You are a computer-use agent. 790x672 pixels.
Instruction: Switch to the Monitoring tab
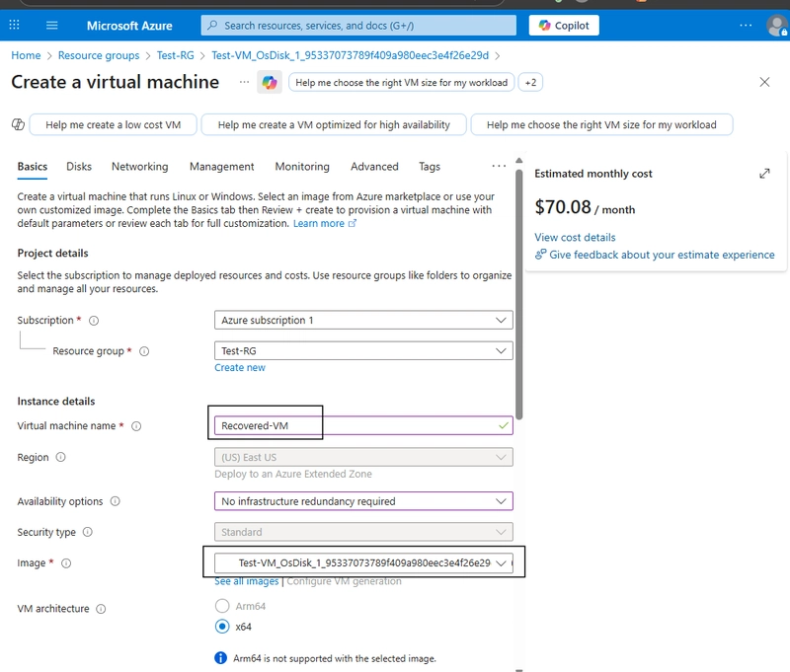tap(302, 167)
